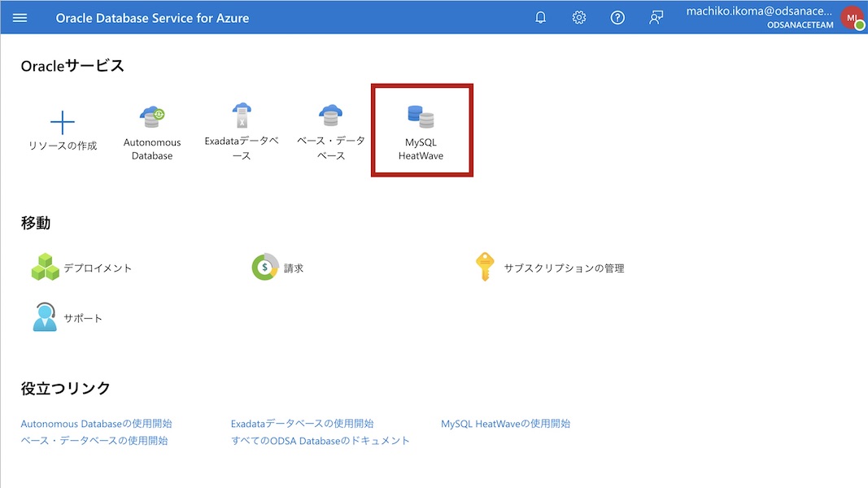The width and height of the screenshot is (868, 488).
Task: Click the dollar 請求 billing icon
Action: (x=265, y=268)
